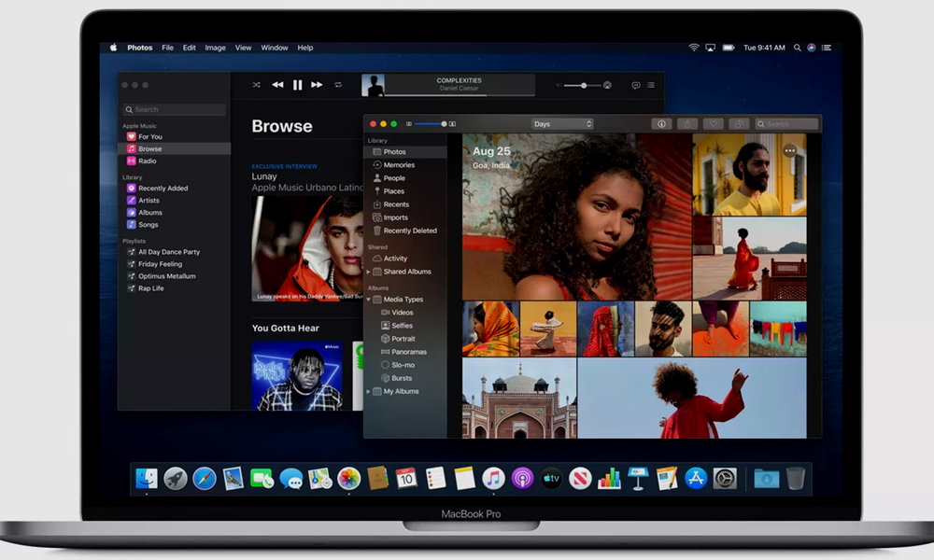934x560 pixels.
Task: Open Recents in Photos sidebar
Action: 390,204
